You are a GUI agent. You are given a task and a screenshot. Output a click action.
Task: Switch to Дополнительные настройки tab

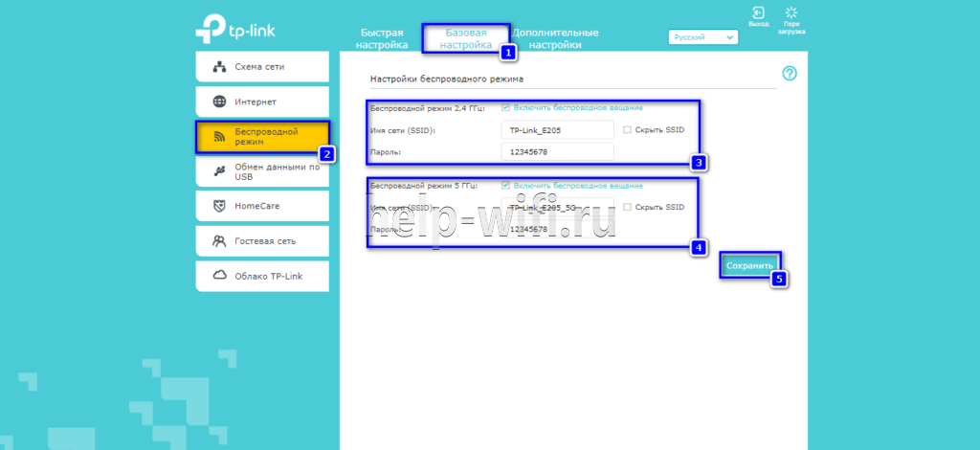click(555, 38)
